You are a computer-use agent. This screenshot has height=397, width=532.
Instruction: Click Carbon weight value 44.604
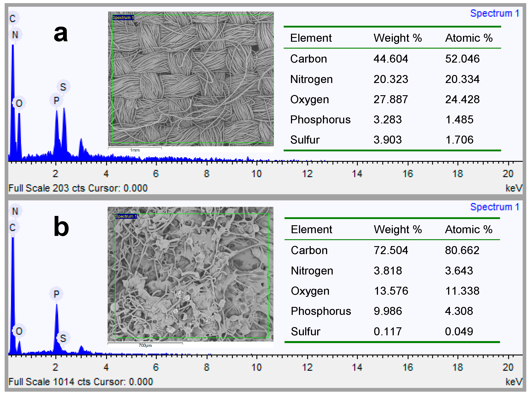pos(391,59)
